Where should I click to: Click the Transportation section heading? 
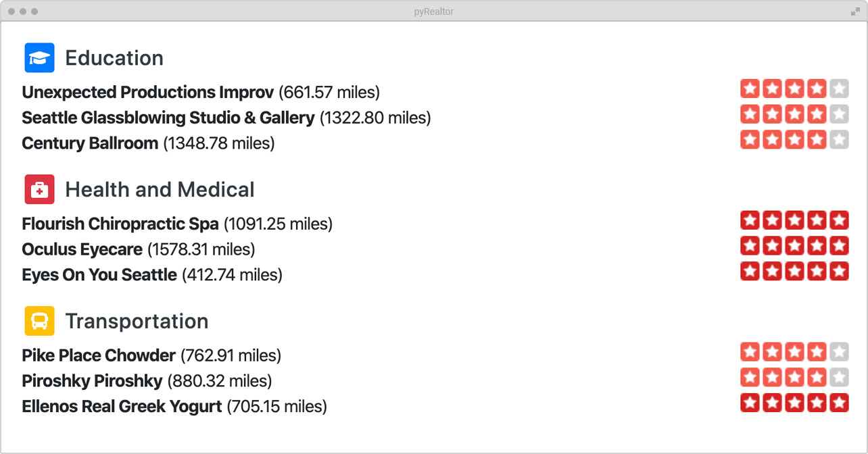pos(137,321)
